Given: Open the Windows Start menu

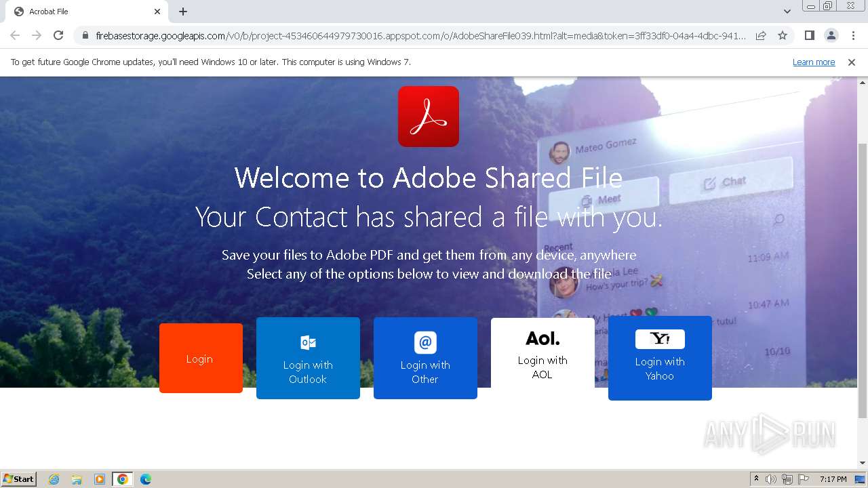Looking at the screenshot, I should [19, 479].
